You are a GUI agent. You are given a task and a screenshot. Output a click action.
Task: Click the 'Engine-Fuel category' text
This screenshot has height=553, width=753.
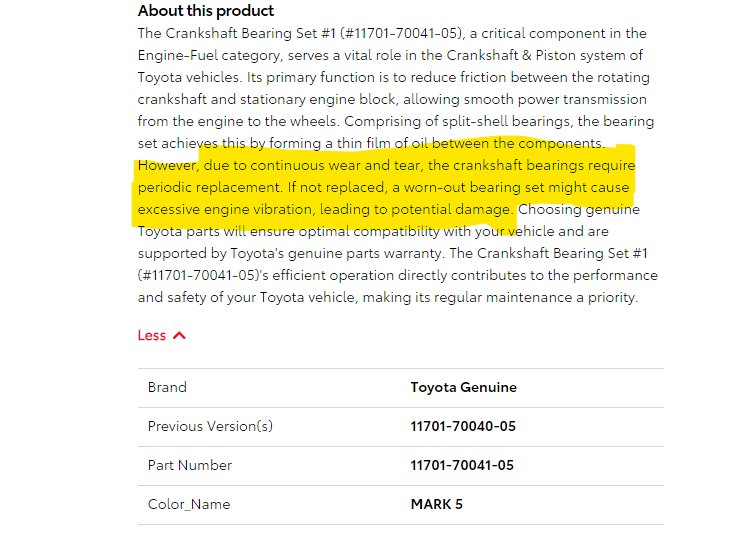pyautogui.click(x=210, y=56)
